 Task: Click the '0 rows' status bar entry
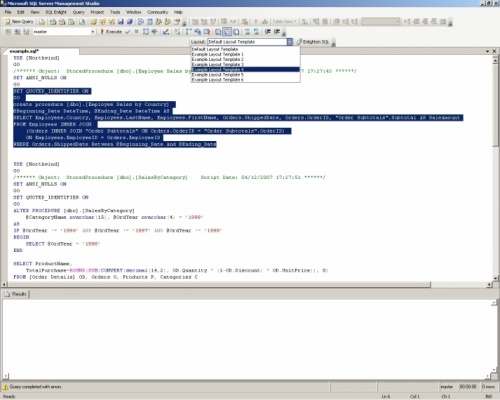[x=488, y=387]
